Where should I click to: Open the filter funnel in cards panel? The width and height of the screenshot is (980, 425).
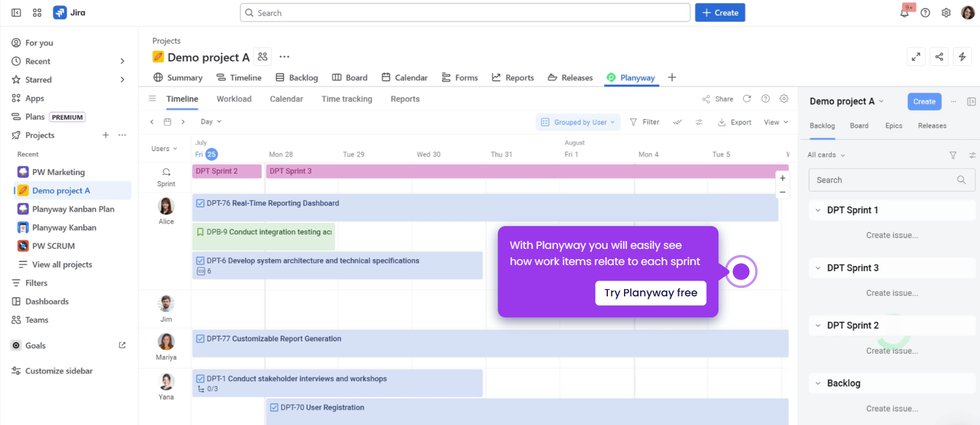[953, 155]
